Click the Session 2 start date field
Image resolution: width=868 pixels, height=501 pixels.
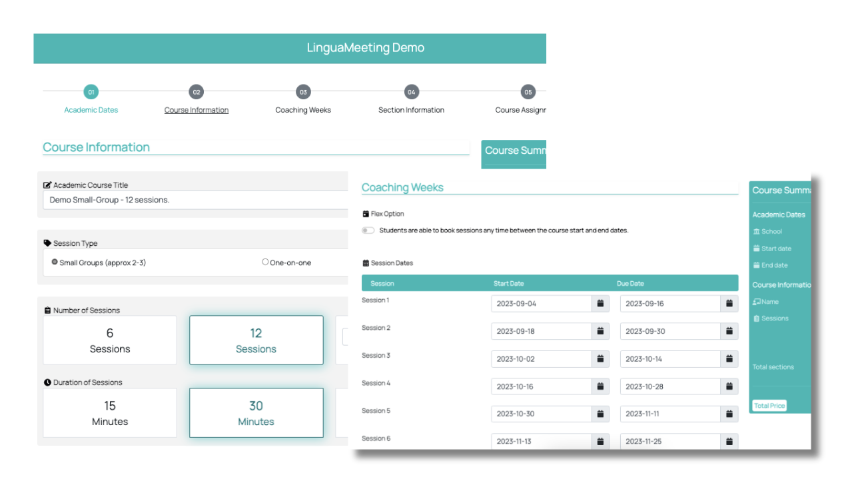[x=541, y=331]
